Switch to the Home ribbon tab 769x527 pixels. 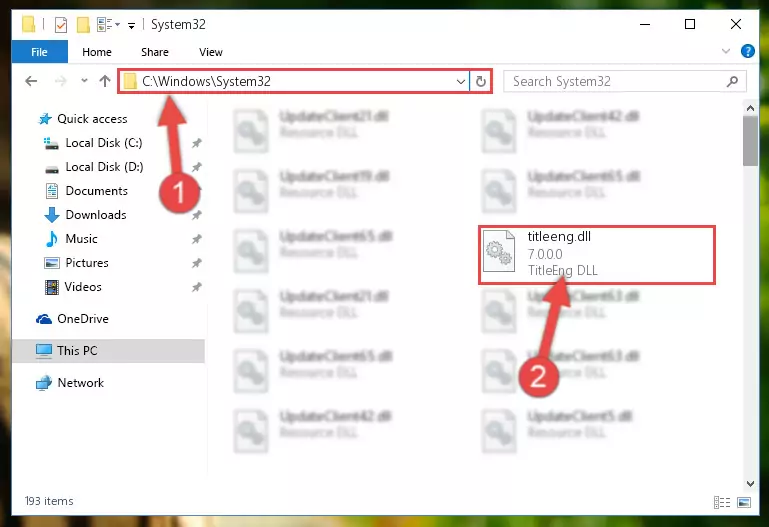[x=97, y=52]
